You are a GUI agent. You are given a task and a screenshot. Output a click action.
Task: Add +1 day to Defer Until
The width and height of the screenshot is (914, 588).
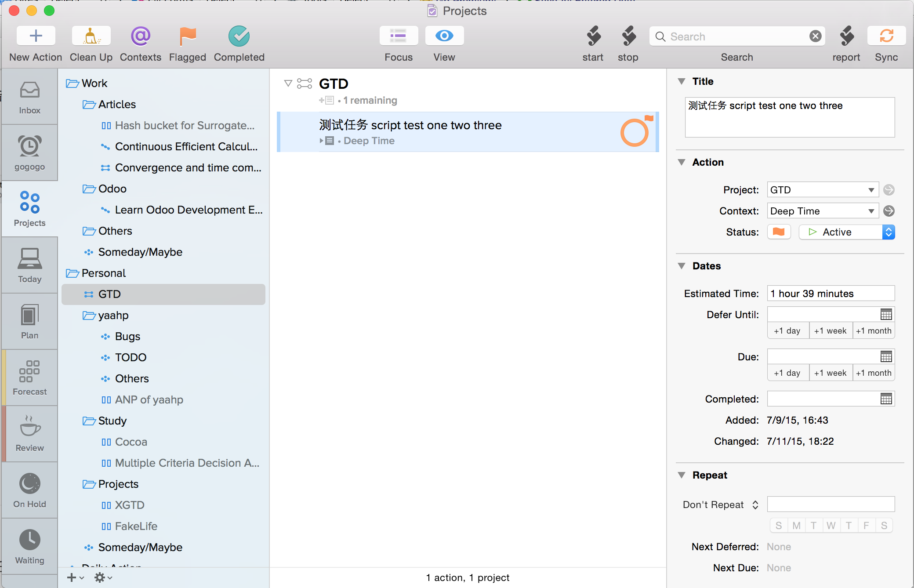pyautogui.click(x=787, y=330)
